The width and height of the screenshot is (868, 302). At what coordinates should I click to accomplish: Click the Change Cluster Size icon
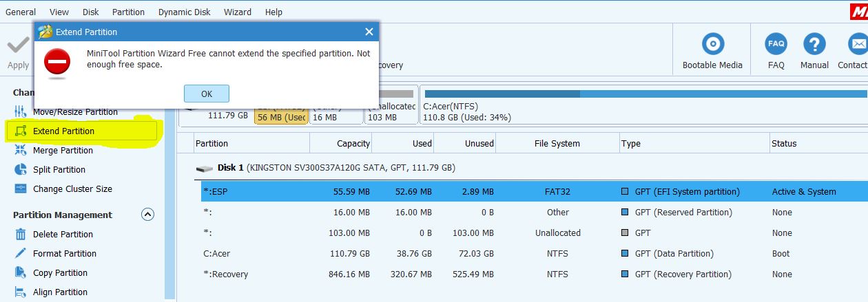tap(20, 188)
